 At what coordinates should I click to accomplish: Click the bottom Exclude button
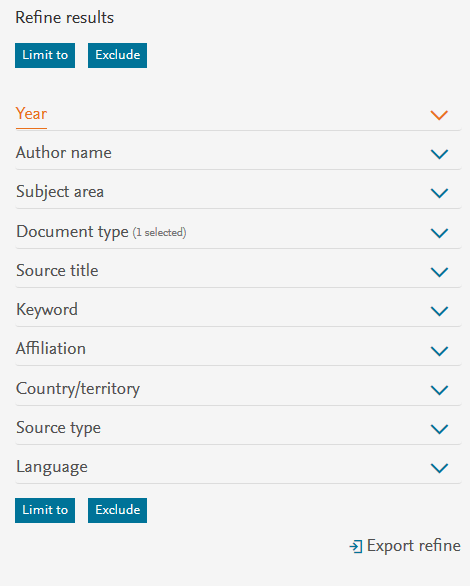pos(117,510)
